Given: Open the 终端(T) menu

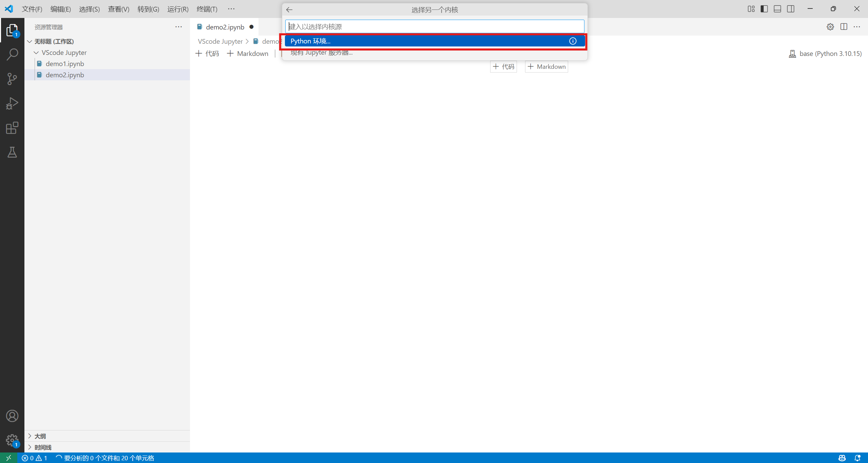Looking at the screenshot, I should click(x=207, y=9).
